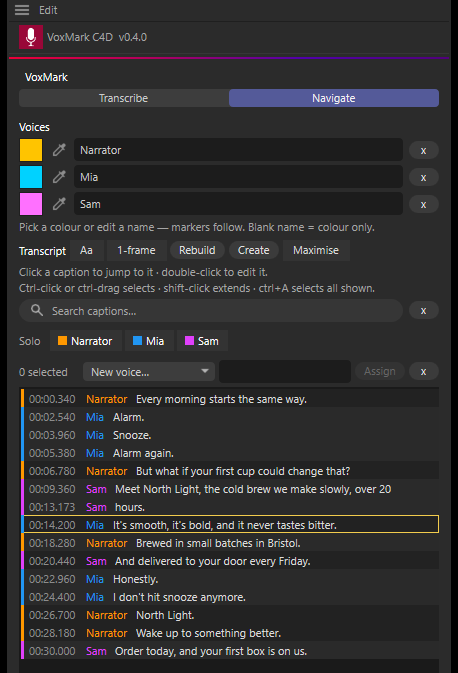
Task: Jump to caption 'Brewed in small batches in Bristol.'
Action: (x=230, y=543)
